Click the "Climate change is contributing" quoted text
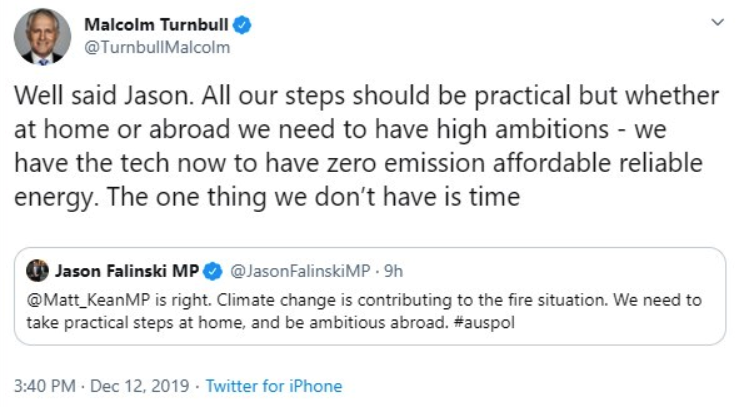Image resolution: width=742 pixels, height=407 pixels. click(x=340, y=300)
